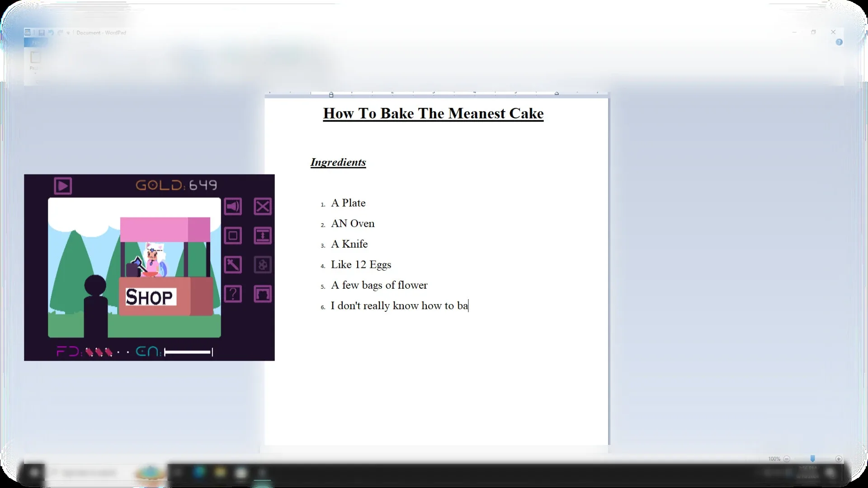This screenshot has height=488, width=868.
Task: Close the game overlay with its X button
Action: [263, 206]
